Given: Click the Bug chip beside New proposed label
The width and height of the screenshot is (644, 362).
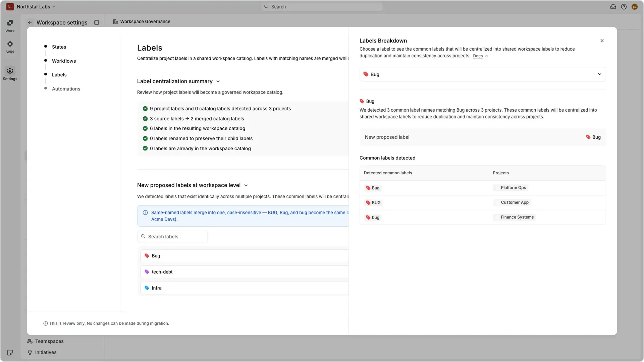Looking at the screenshot, I should (593, 137).
